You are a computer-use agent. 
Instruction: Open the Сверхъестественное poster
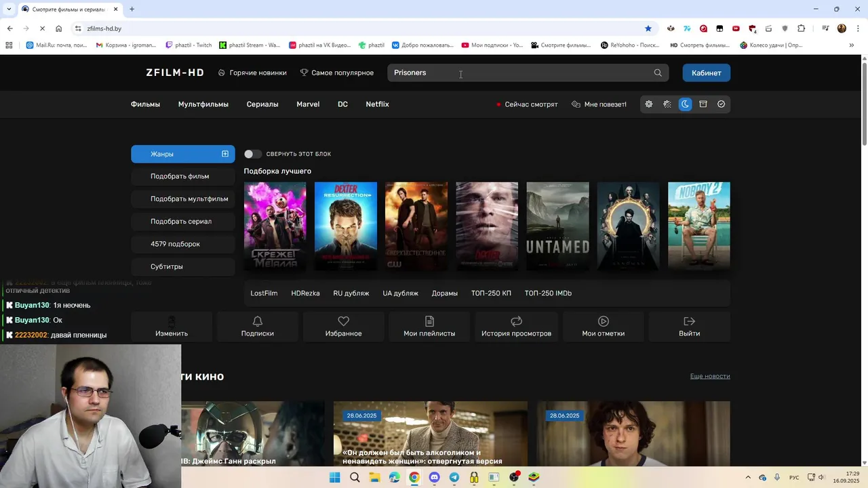416,226
